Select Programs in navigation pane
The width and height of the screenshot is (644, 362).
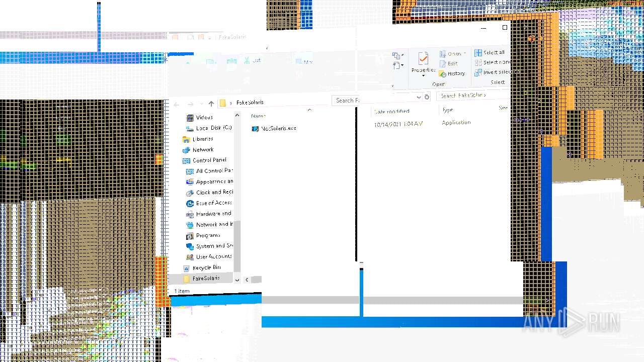(x=203, y=235)
